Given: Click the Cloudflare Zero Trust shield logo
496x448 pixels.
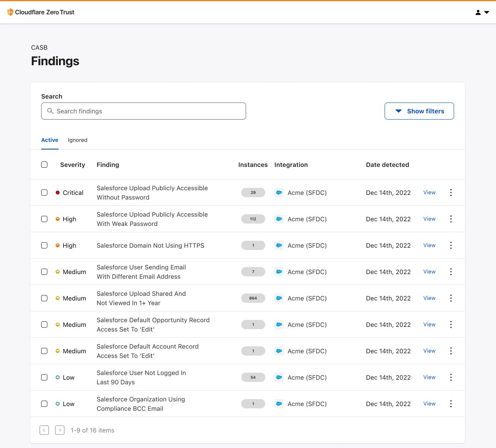Looking at the screenshot, I should [10, 12].
